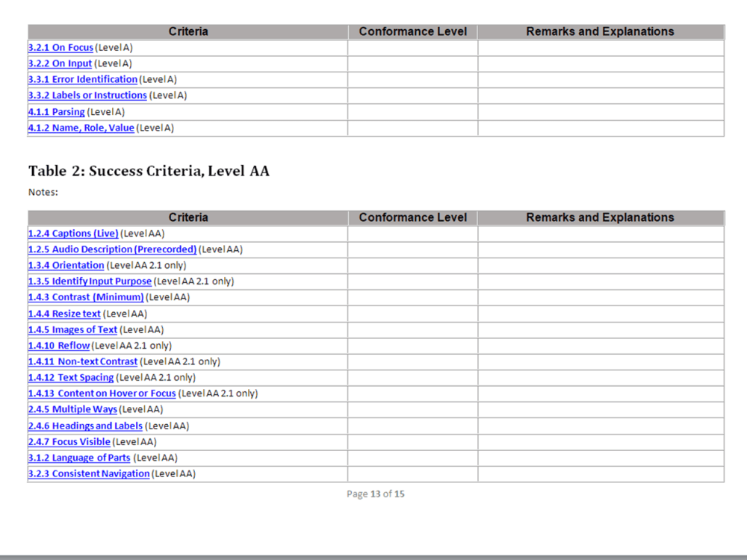The width and height of the screenshot is (747, 560).
Task: Follow 3.2.3 Consistent Navigation link
Action: (x=89, y=474)
